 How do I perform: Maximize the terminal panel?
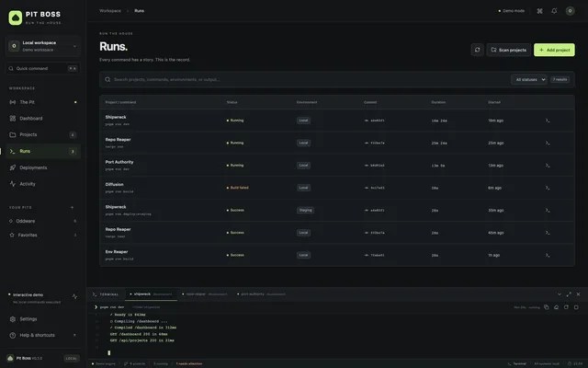[x=569, y=294]
